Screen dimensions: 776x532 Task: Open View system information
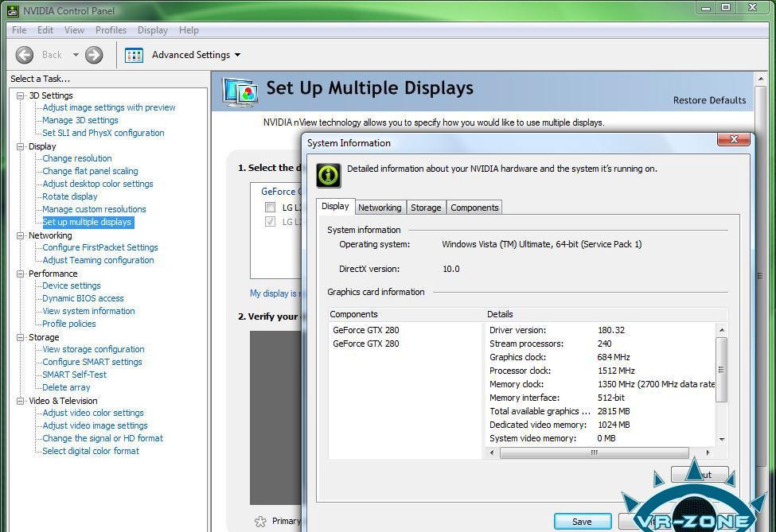(88, 311)
